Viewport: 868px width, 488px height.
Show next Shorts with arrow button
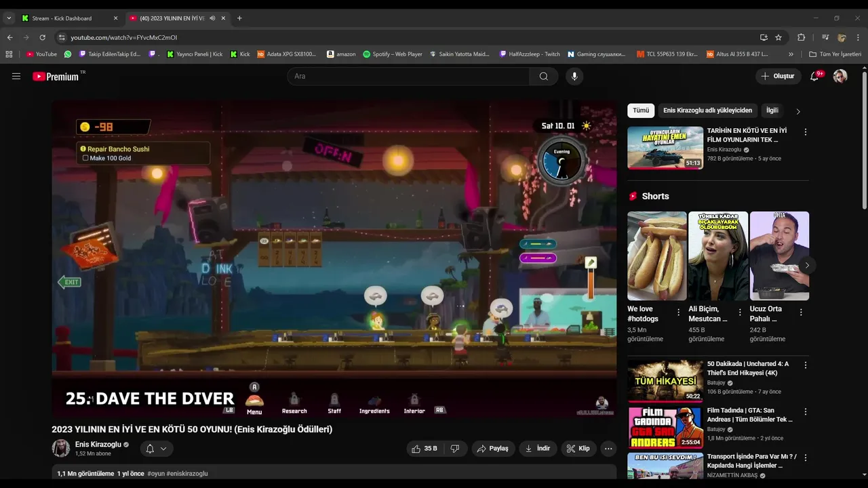pyautogui.click(x=807, y=265)
